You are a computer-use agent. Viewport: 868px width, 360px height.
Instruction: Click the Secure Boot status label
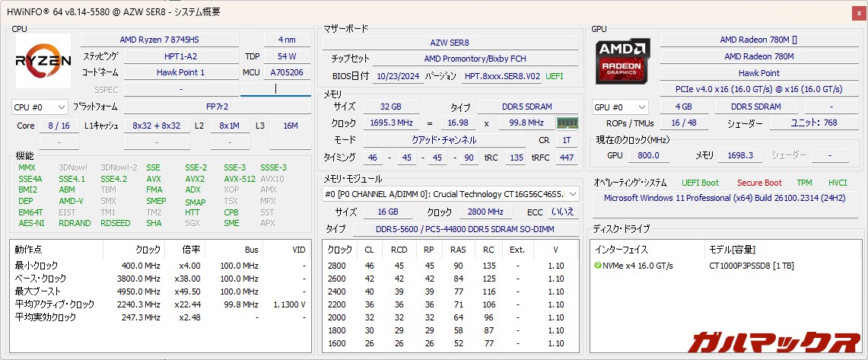758,183
